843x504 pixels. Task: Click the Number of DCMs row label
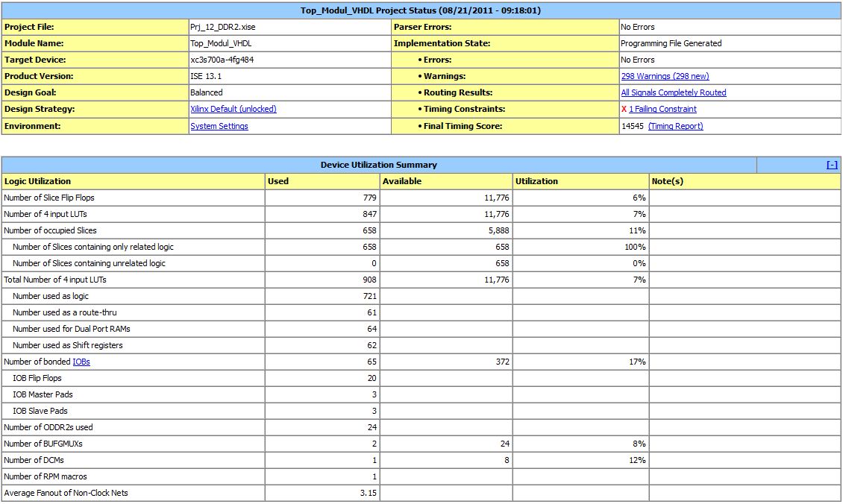pos(35,460)
